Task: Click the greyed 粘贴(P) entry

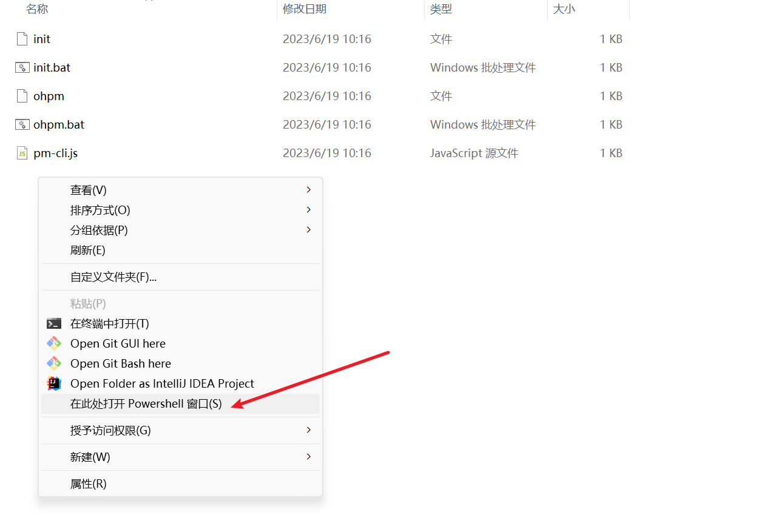Action: point(180,303)
